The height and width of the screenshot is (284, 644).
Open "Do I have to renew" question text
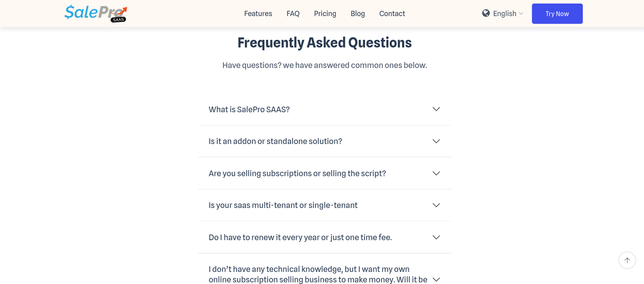coord(300,237)
